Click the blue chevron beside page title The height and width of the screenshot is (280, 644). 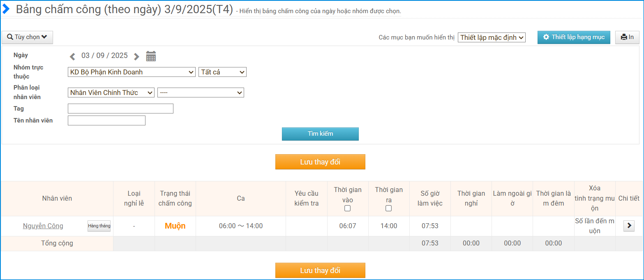(6, 9)
